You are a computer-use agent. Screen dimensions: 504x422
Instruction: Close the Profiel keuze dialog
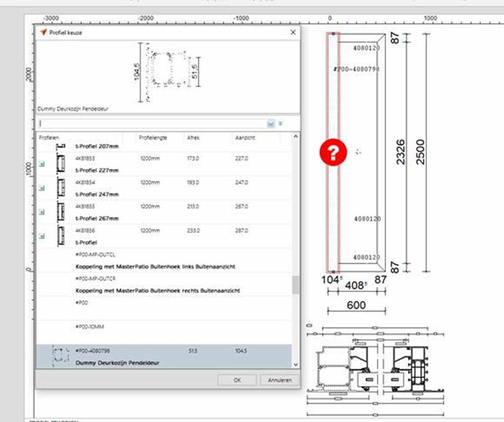coord(293,32)
